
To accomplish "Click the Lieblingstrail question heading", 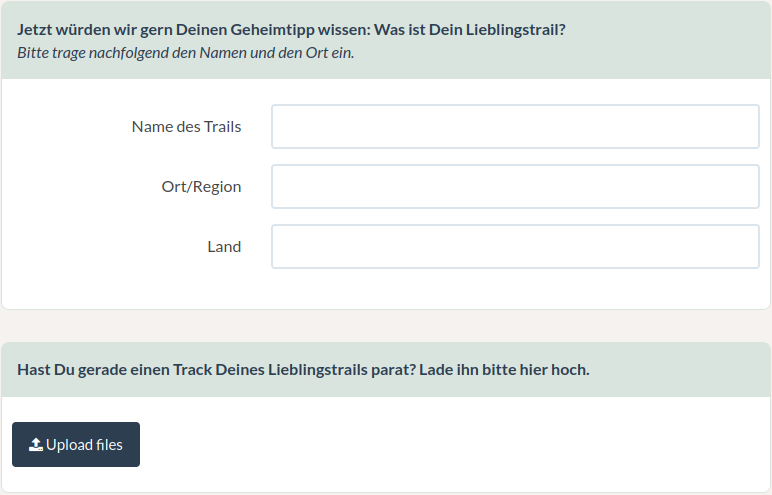I will pyautogui.click(x=291, y=30).
